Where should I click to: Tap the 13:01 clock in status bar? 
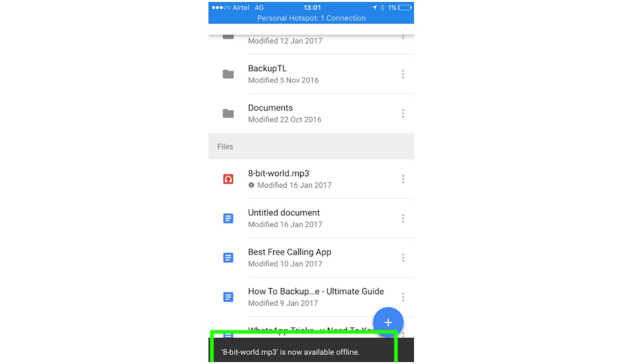pos(312,8)
